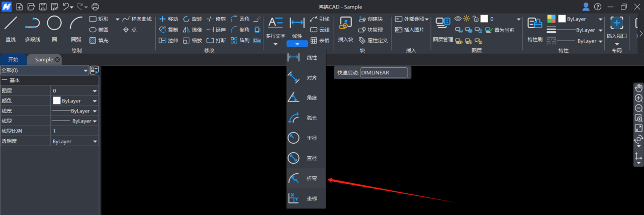Image resolution: width=644 pixels, height=215 pixels.
Task: Click the 特性刷 match properties icon
Action: pos(534,27)
